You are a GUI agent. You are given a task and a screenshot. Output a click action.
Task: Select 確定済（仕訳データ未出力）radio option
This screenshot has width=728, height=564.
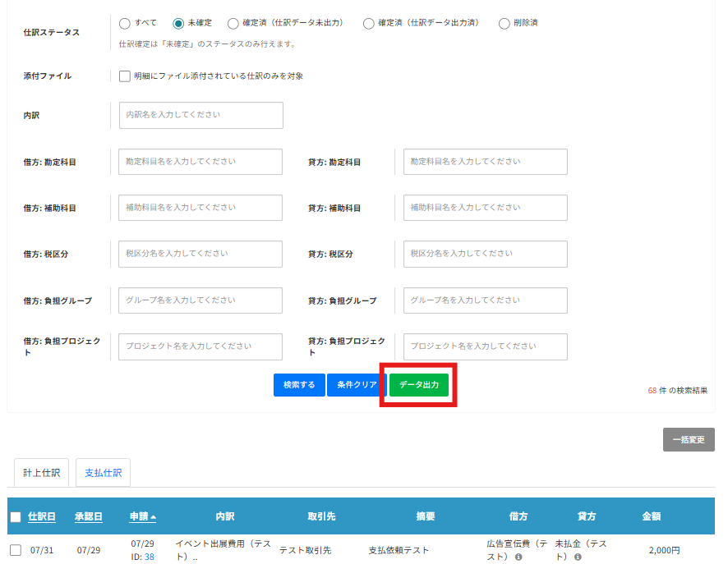pyautogui.click(x=233, y=23)
